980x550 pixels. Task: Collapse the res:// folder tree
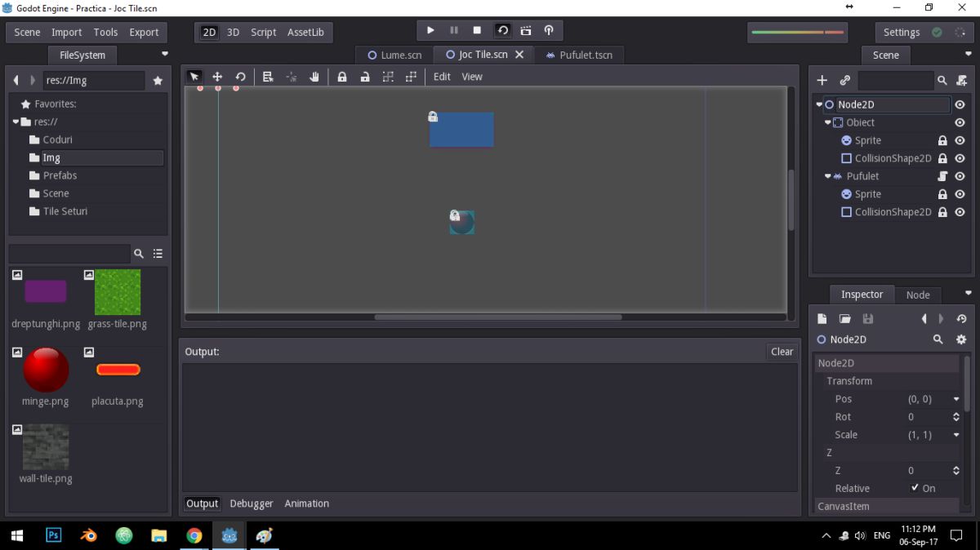tap(16, 122)
